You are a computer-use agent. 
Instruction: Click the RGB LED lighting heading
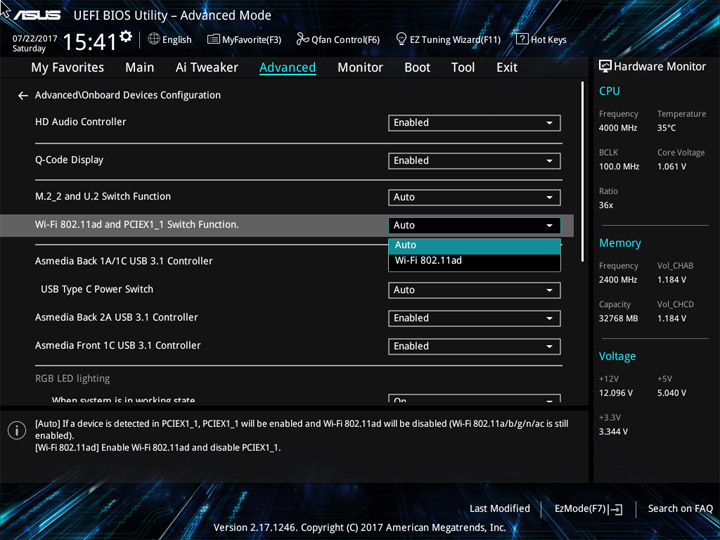pos(73,379)
